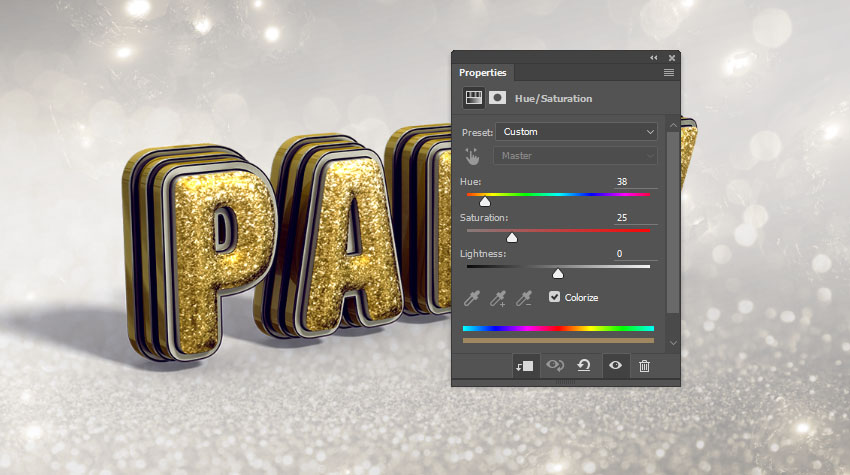Image resolution: width=850 pixels, height=475 pixels.
Task: Collapse the Properties panel to icons
Action: click(x=654, y=57)
